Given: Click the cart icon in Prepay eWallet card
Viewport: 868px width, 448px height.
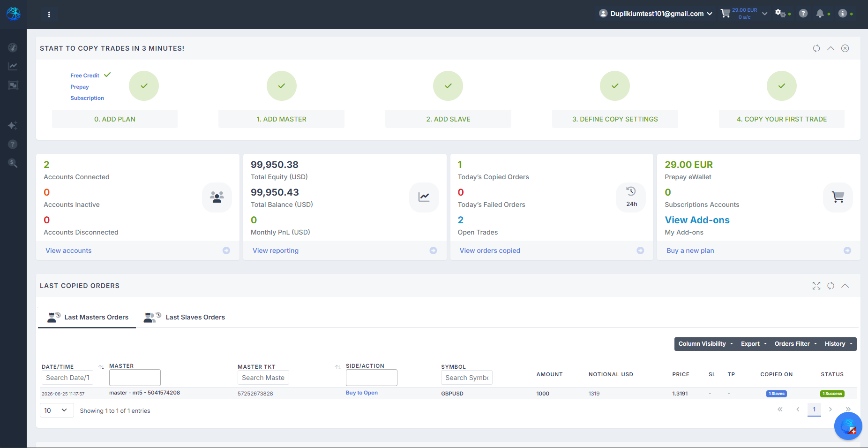Looking at the screenshot, I should (838, 197).
